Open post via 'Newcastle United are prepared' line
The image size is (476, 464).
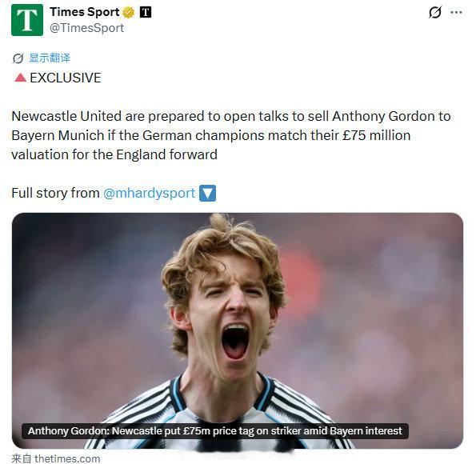[x=231, y=116]
